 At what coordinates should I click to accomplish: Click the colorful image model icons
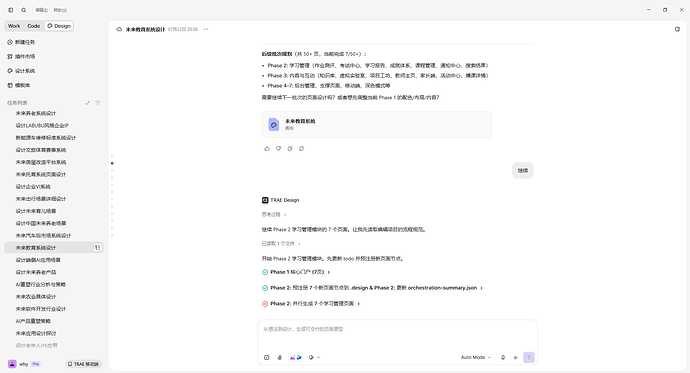296,358
